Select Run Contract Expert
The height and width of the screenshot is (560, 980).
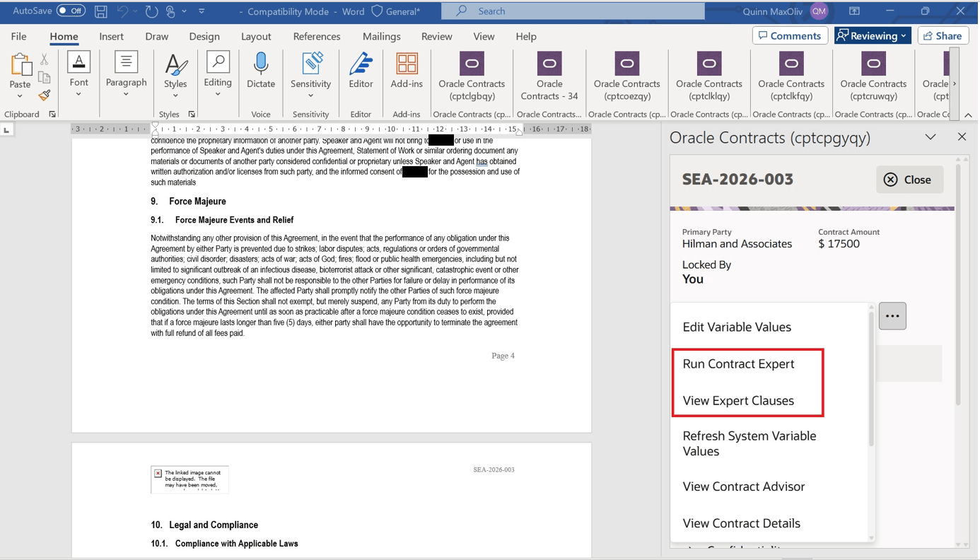(x=738, y=363)
